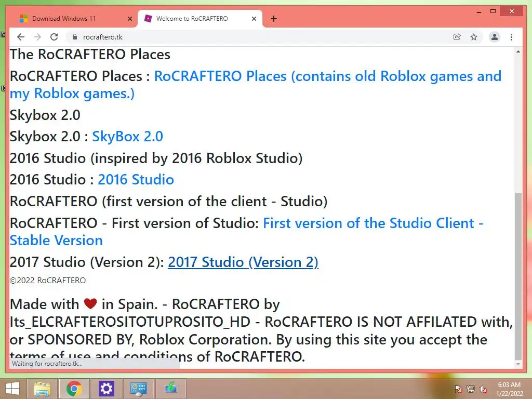Image resolution: width=532 pixels, height=399 pixels.
Task: Close the Download Windows 11 tab
Action: pyautogui.click(x=129, y=19)
